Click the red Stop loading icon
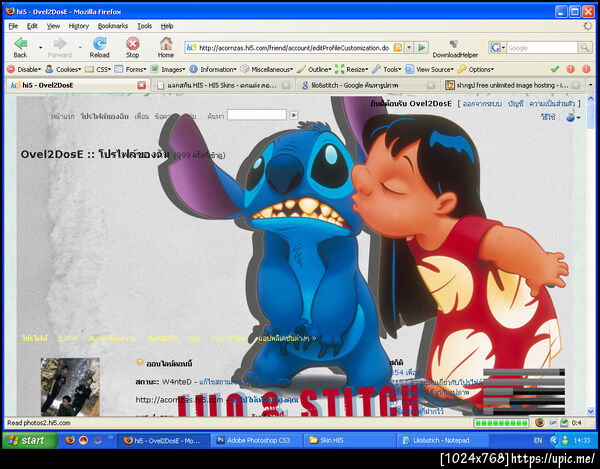 tap(133, 44)
